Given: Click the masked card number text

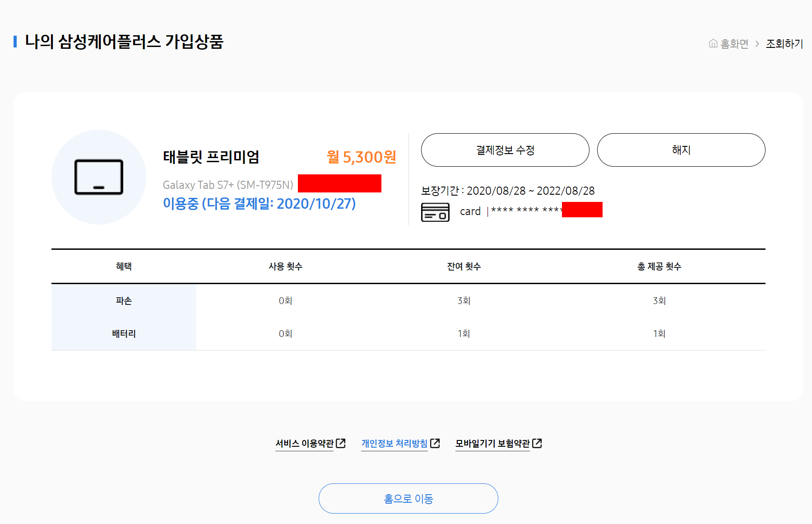Looking at the screenshot, I should 526,210.
